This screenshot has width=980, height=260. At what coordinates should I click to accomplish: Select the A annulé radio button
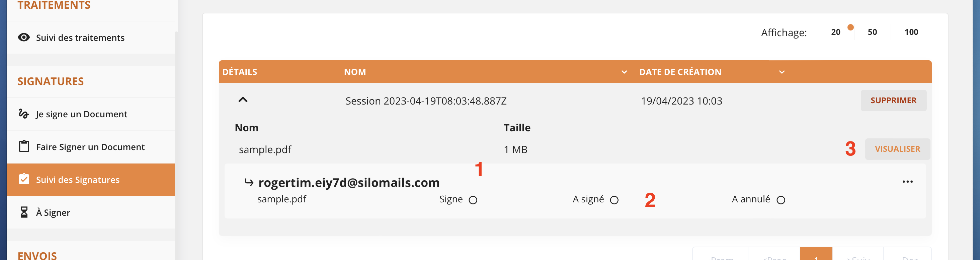(781, 200)
